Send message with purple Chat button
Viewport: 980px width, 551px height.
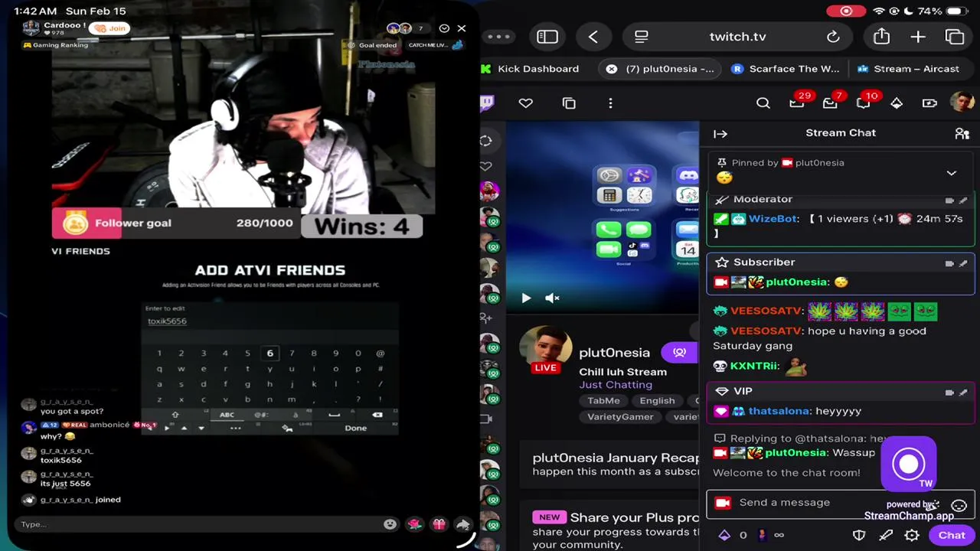952,535
